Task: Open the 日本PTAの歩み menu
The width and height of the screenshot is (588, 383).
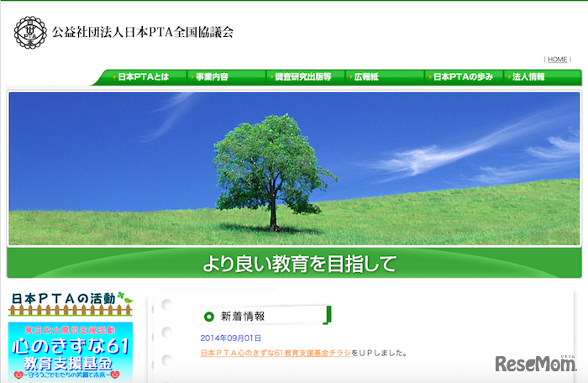Action: point(463,77)
